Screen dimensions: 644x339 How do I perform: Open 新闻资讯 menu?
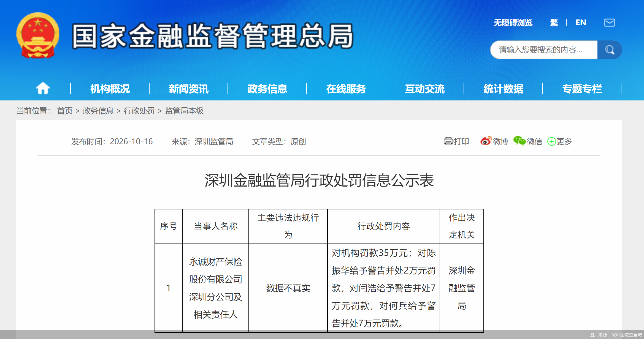coord(189,89)
